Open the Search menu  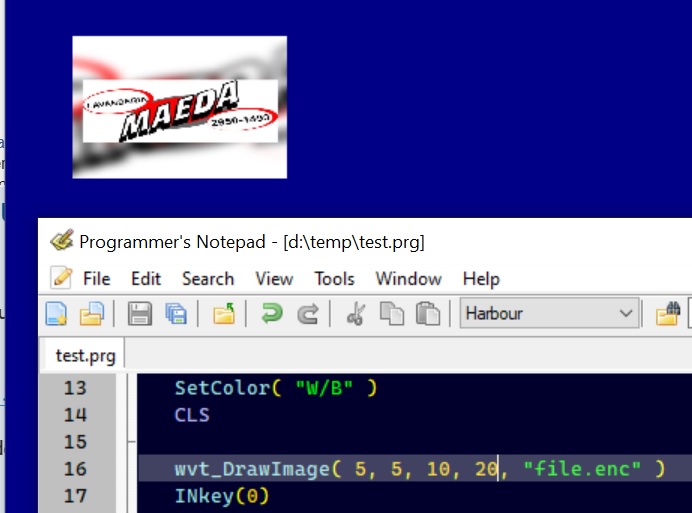[208, 279]
